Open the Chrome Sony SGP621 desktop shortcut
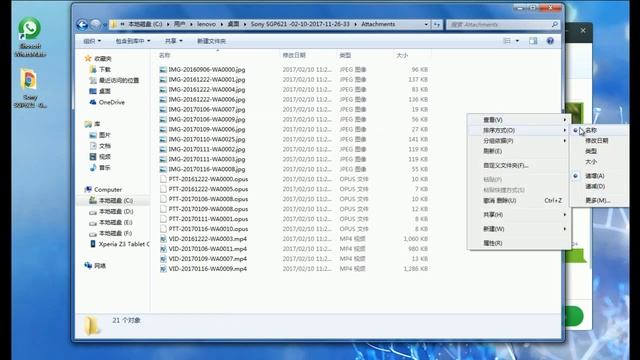 (x=29, y=79)
